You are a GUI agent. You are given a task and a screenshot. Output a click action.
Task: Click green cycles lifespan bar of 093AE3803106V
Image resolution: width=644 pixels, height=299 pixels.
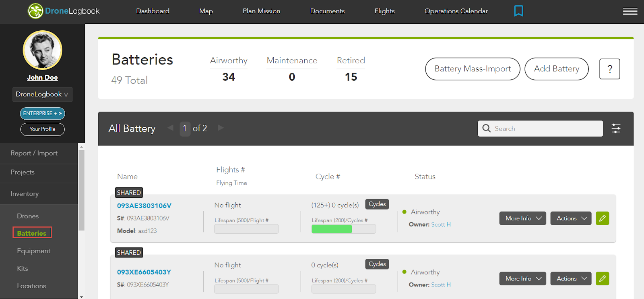[x=332, y=229]
